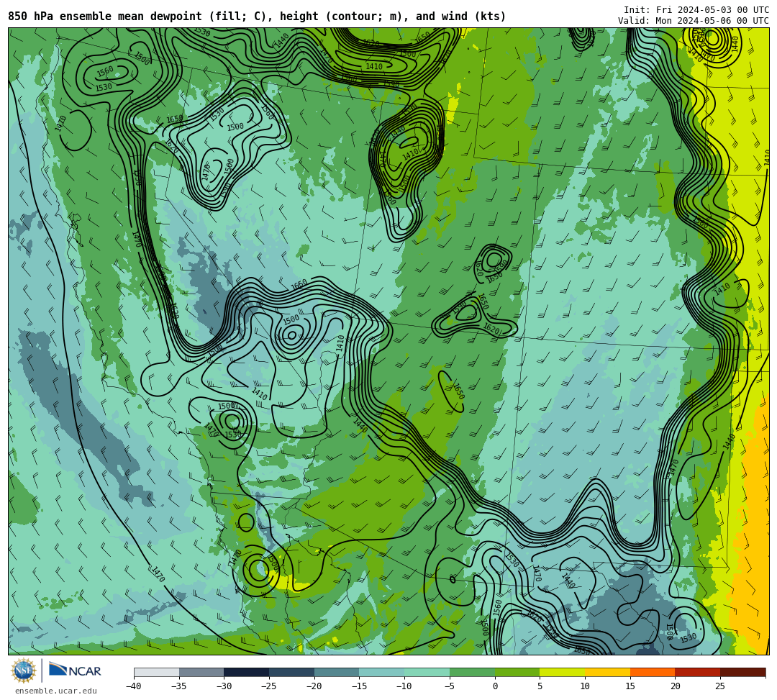This screenshot has width=777, height=700.
Task: Pick the teal -20 to -15 swatch
Action: click(337, 672)
